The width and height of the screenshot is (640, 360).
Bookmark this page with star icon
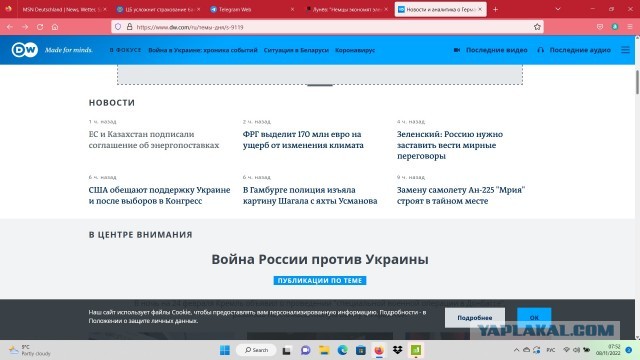click(x=537, y=27)
